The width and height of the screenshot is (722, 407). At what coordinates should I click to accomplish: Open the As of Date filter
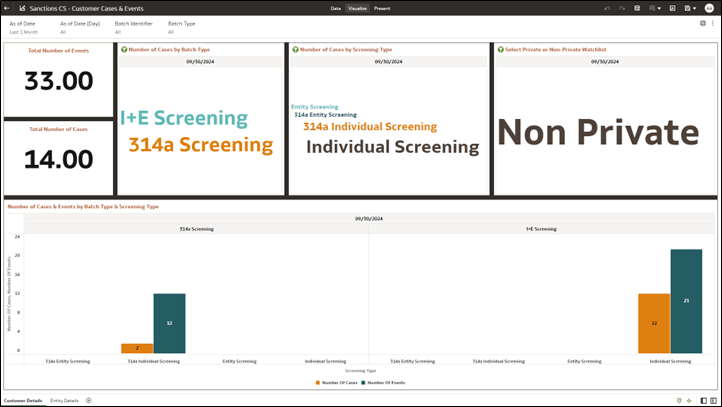pyautogui.click(x=23, y=28)
